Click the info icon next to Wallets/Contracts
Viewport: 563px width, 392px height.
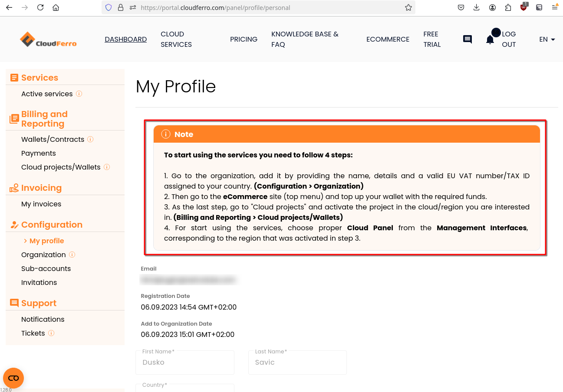pyautogui.click(x=90, y=139)
